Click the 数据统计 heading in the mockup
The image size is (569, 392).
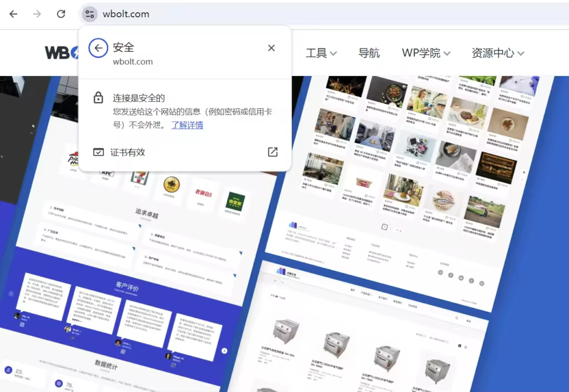106,364
